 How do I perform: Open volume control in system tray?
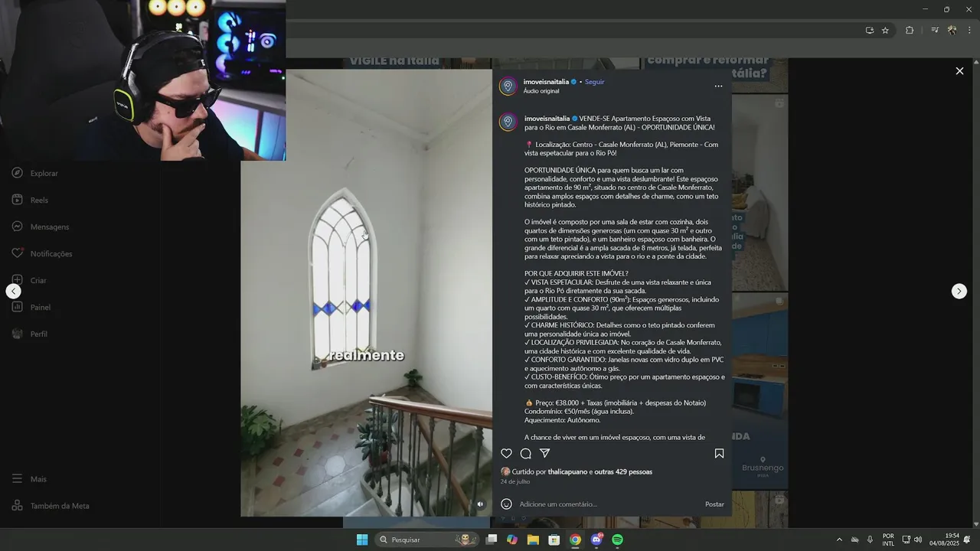[918, 540]
